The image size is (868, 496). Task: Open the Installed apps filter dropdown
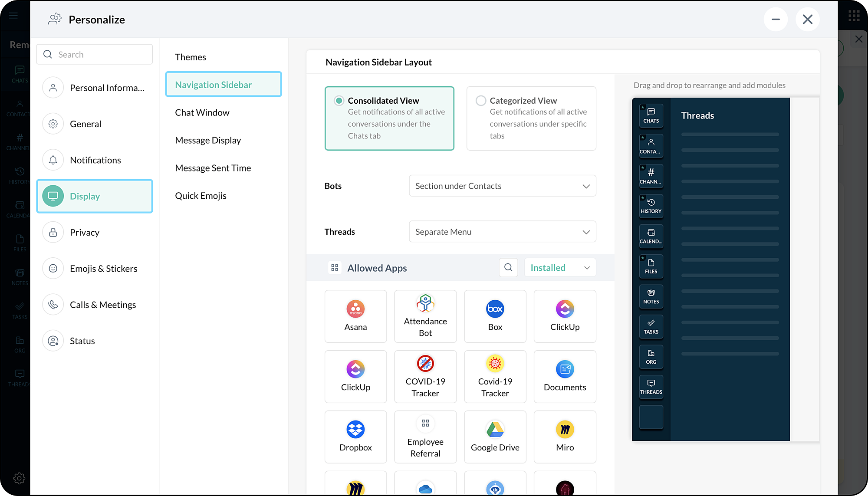click(x=560, y=267)
